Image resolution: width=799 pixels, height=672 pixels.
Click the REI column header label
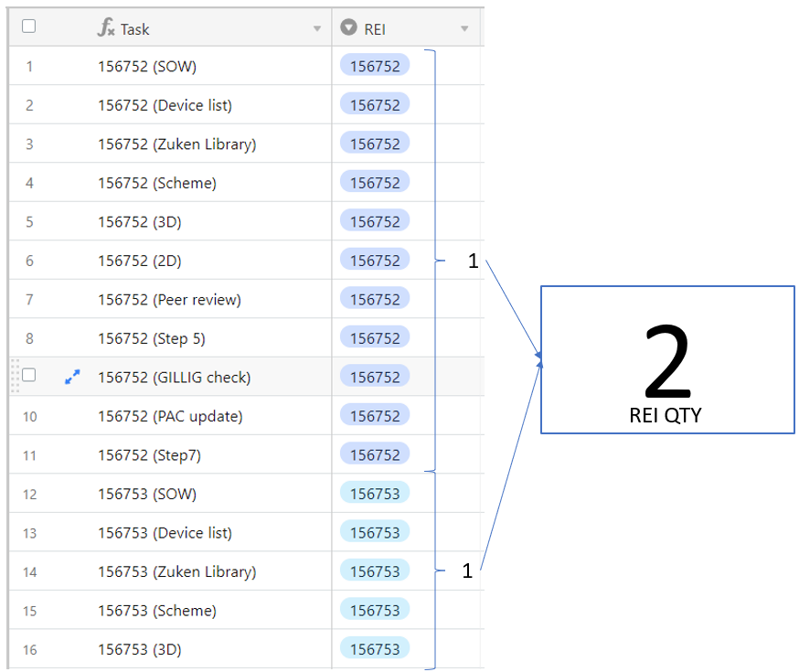375,29
